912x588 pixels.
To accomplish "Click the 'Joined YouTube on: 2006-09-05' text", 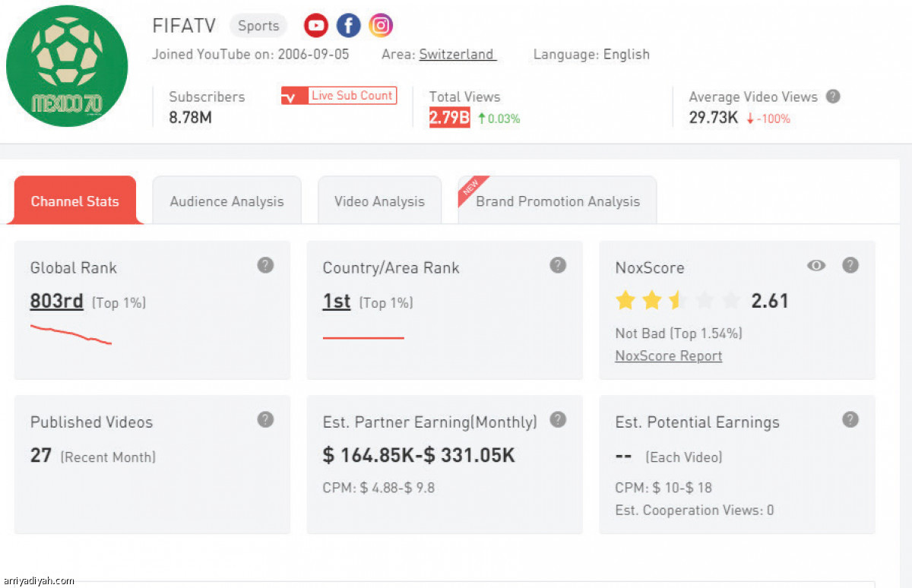I will pos(252,55).
